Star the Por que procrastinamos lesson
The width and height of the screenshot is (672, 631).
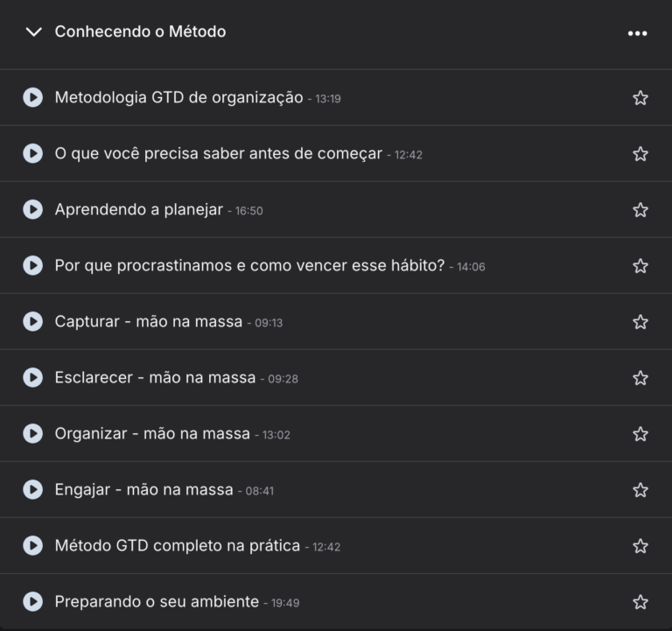point(640,266)
